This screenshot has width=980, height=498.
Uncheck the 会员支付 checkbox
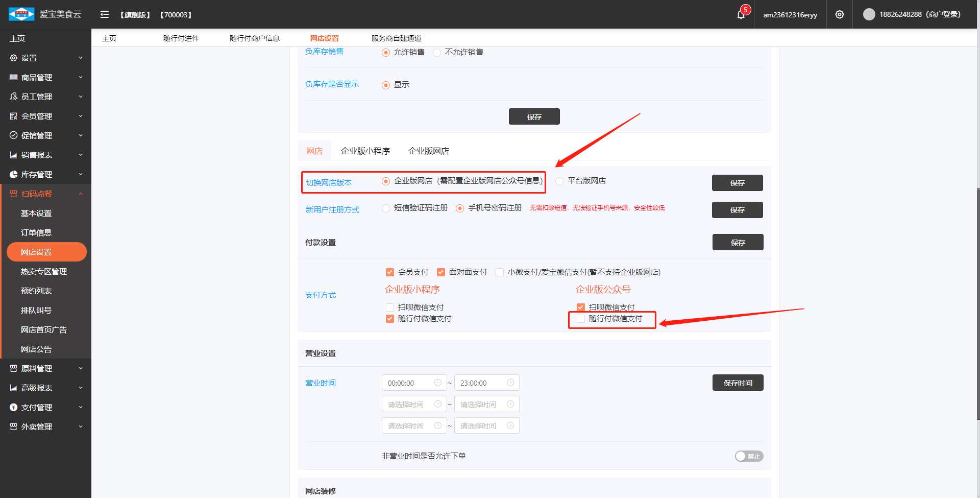tap(390, 272)
